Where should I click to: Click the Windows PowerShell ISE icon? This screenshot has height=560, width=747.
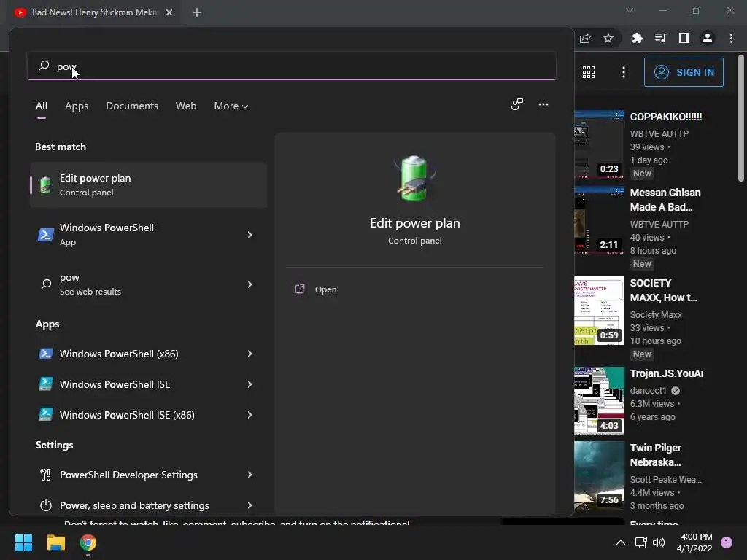[x=46, y=384]
